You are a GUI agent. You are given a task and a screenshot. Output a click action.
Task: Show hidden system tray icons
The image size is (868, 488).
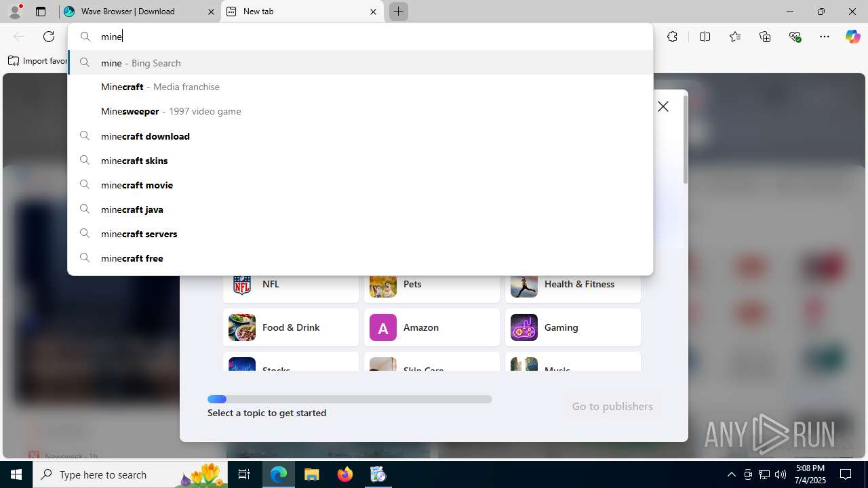(731, 474)
